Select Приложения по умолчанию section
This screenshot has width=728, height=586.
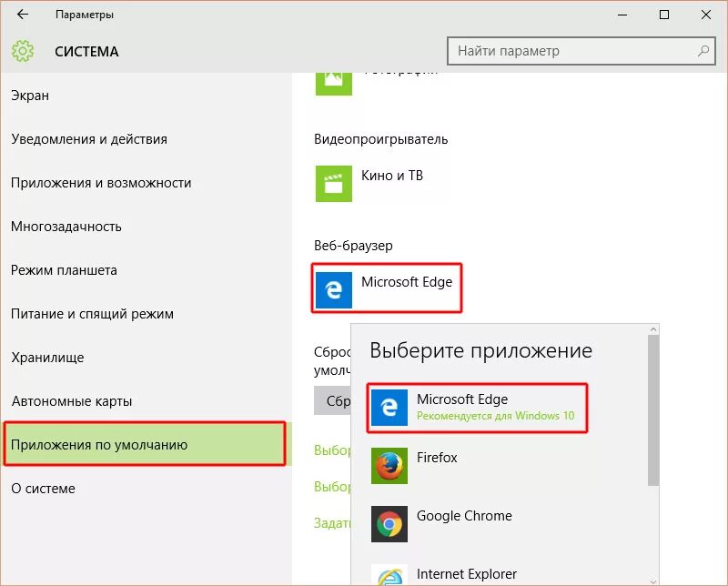pyautogui.click(x=145, y=444)
